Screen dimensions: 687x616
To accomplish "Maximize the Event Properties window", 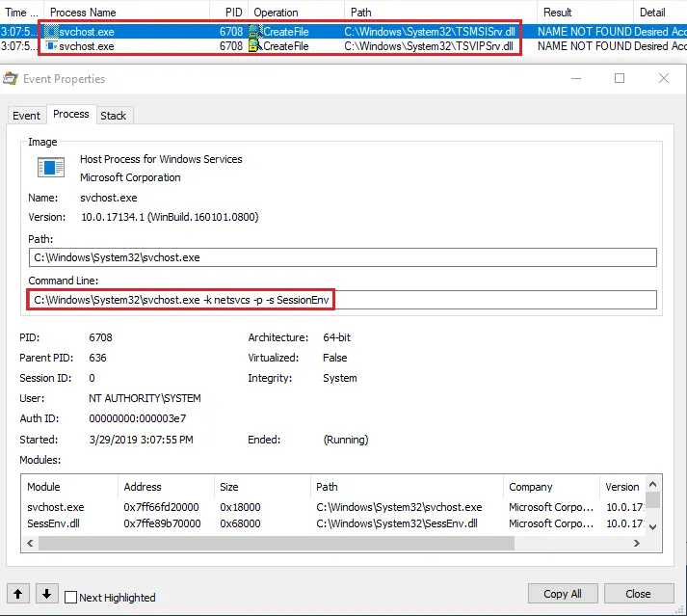I will [620, 78].
